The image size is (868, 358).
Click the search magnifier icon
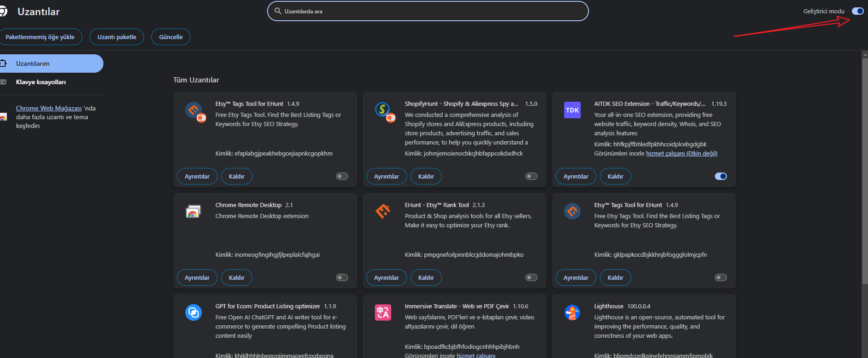(278, 11)
